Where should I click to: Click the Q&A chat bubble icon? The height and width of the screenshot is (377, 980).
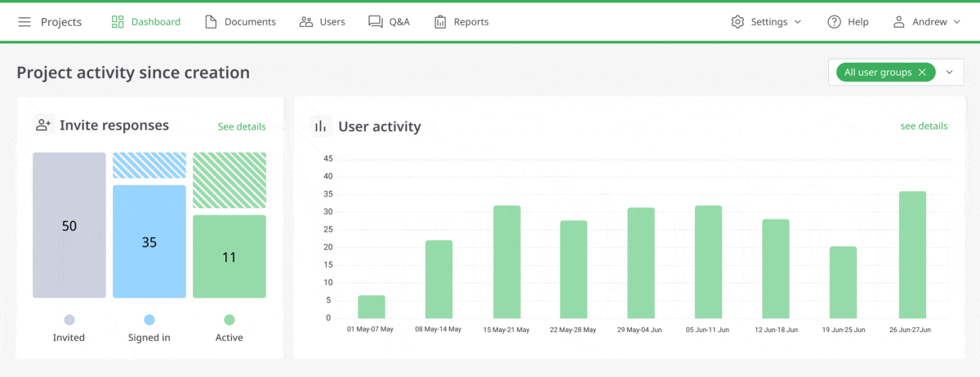[x=376, y=22]
